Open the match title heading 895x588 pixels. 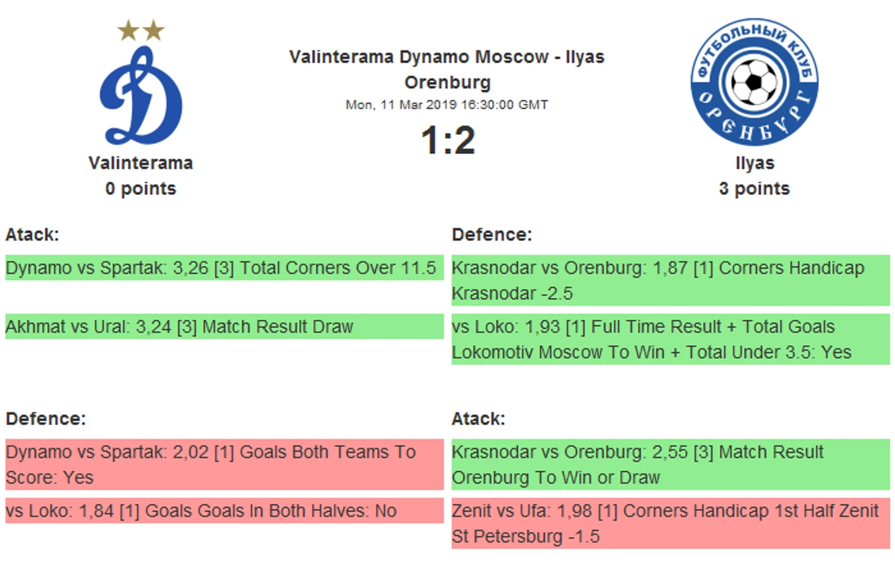click(447, 69)
